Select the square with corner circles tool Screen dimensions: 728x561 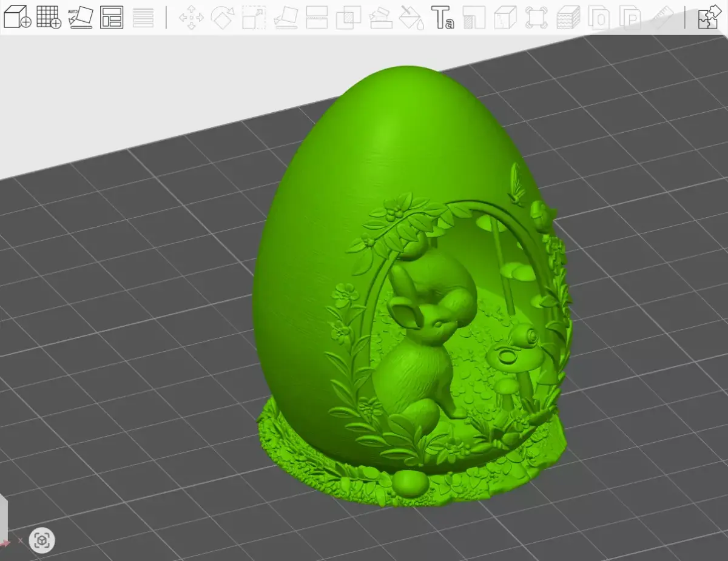pos(536,18)
